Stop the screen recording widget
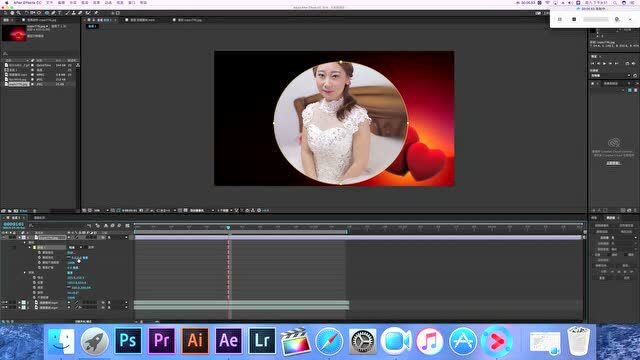 click(x=574, y=19)
